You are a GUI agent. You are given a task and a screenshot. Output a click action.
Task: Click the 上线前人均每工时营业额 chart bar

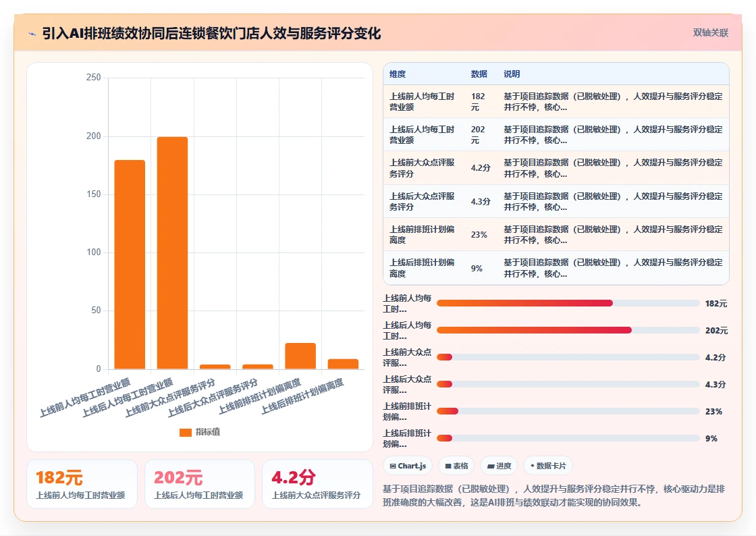(x=130, y=265)
